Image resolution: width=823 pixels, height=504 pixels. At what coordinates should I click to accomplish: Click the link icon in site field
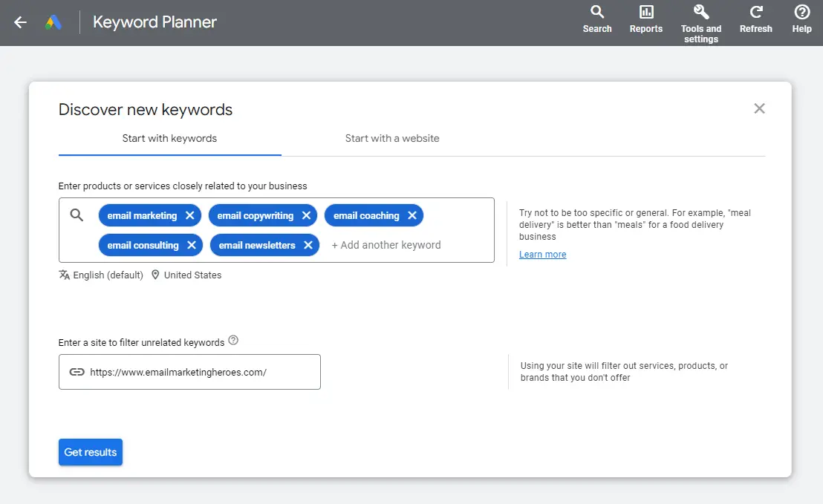tap(77, 372)
